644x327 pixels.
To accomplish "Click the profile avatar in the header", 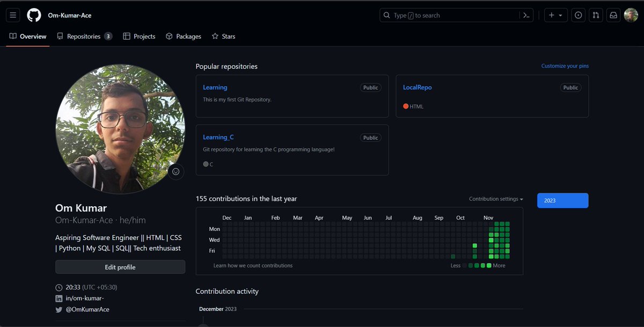I will click(631, 14).
